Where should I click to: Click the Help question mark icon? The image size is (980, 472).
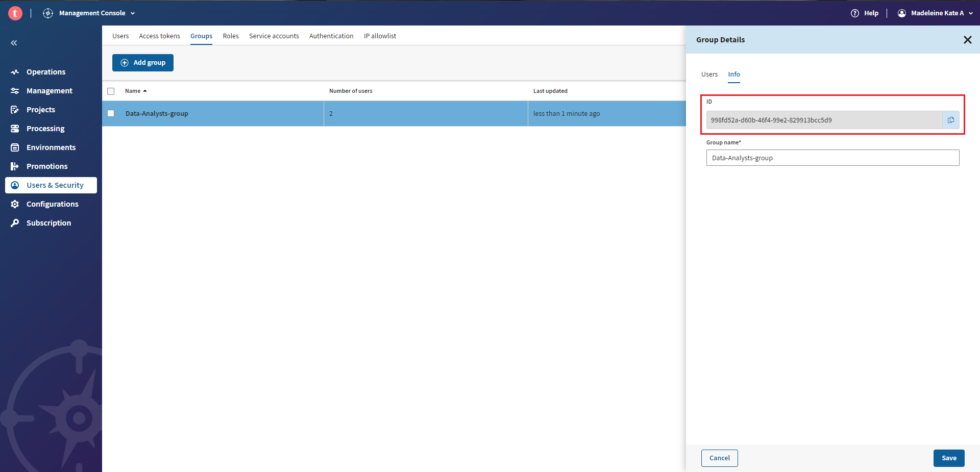point(855,13)
